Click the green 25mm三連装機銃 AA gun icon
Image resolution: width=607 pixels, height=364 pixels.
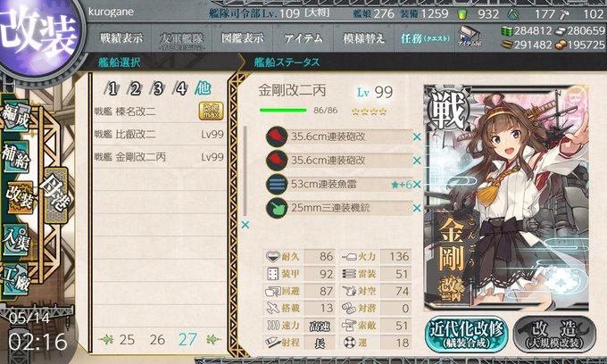click(277, 208)
